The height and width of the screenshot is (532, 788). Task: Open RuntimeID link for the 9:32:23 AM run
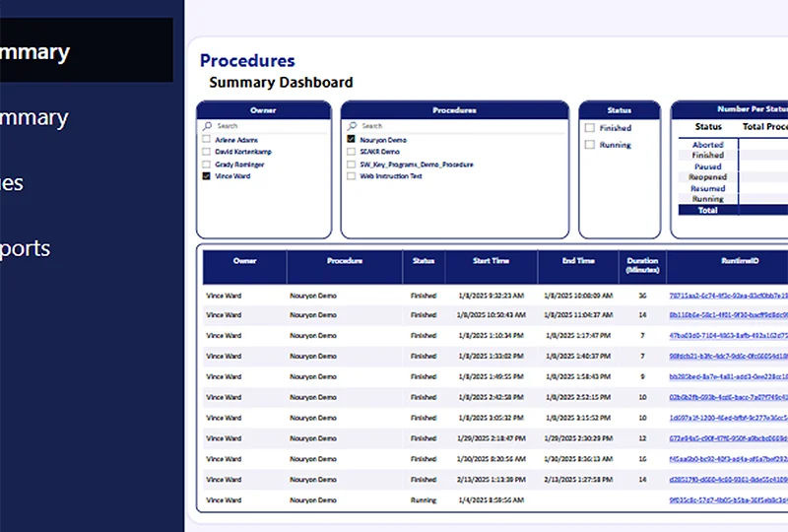(x=729, y=296)
